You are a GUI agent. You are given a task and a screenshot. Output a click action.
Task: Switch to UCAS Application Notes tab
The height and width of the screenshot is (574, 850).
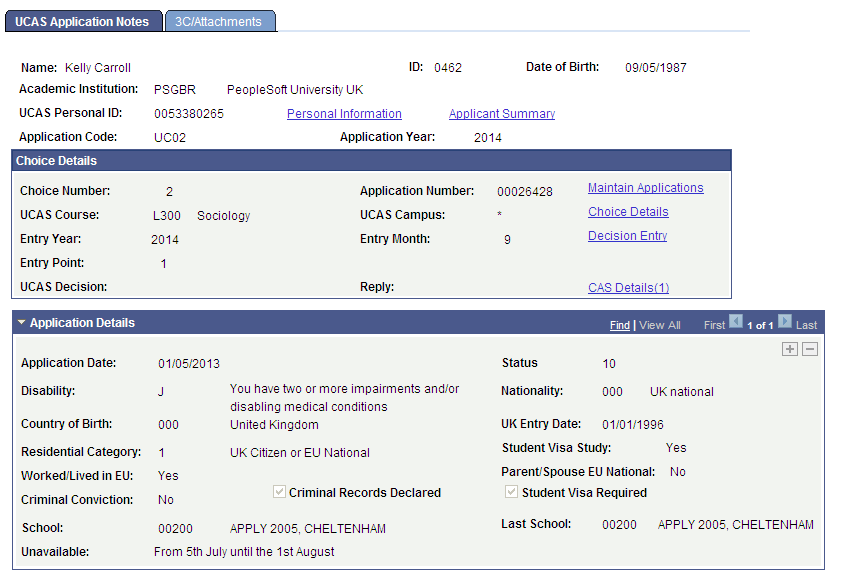pos(82,22)
